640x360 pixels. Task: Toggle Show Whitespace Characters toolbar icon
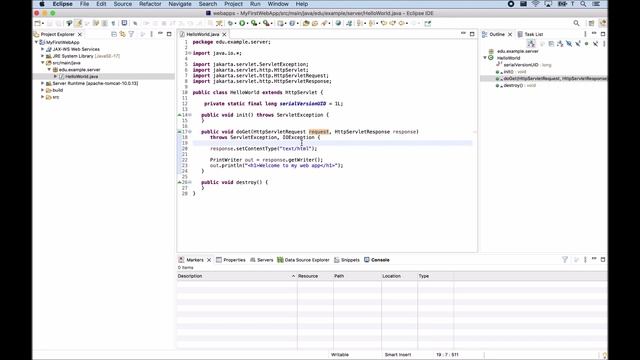tap(113, 23)
